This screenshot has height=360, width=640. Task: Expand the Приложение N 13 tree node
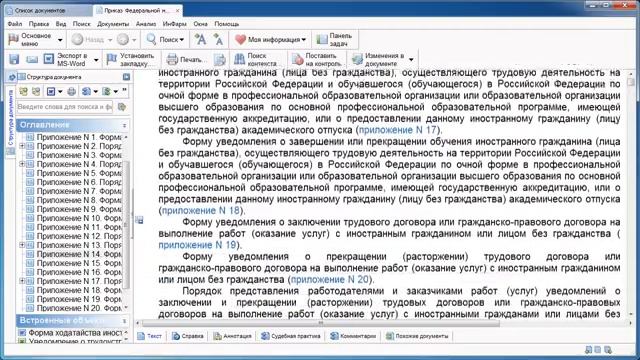click(22, 245)
